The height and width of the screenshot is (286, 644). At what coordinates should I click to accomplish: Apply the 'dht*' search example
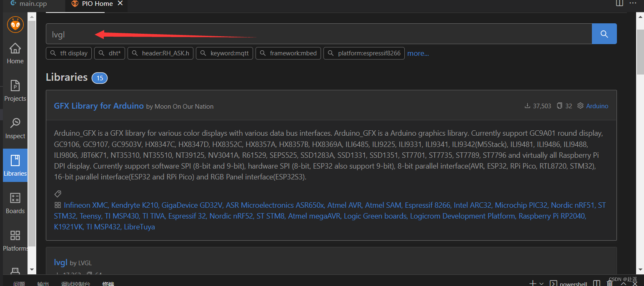coord(110,53)
